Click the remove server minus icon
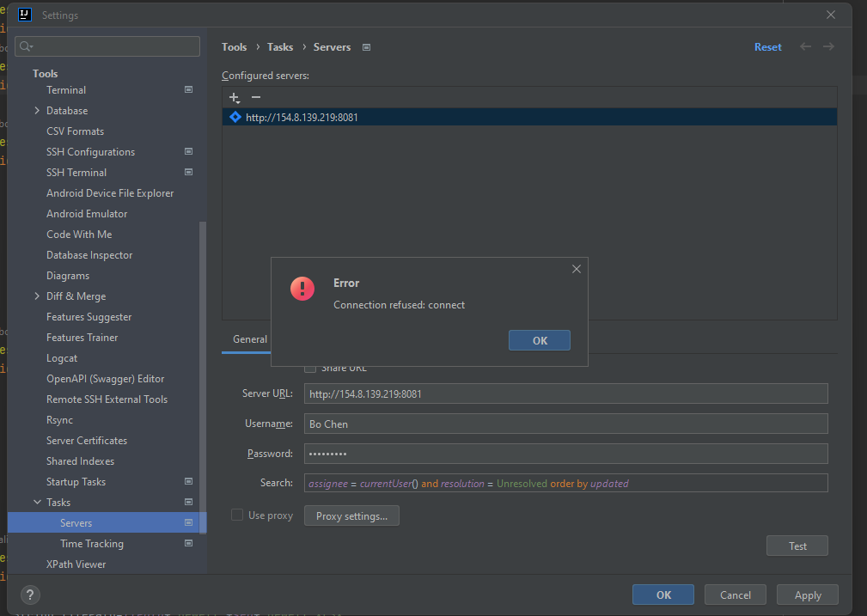Viewport: 867px width, 616px height. tap(255, 97)
